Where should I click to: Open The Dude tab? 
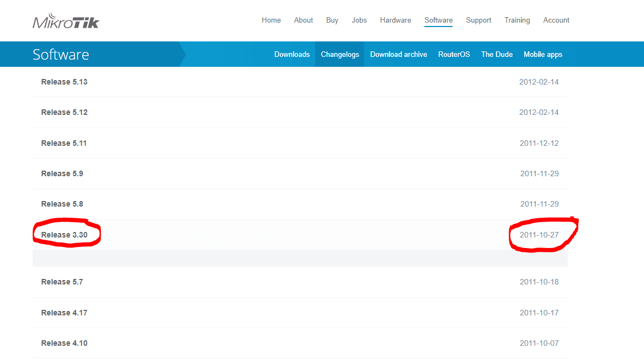[497, 54]
